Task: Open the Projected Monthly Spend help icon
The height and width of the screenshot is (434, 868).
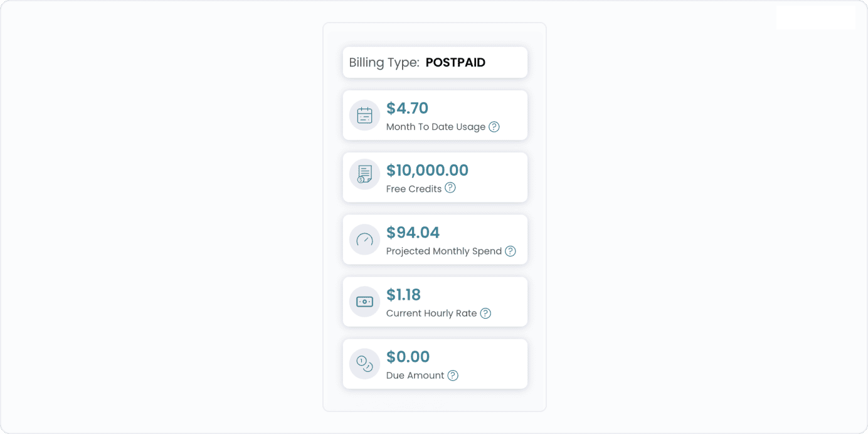Action: point(511,251)
